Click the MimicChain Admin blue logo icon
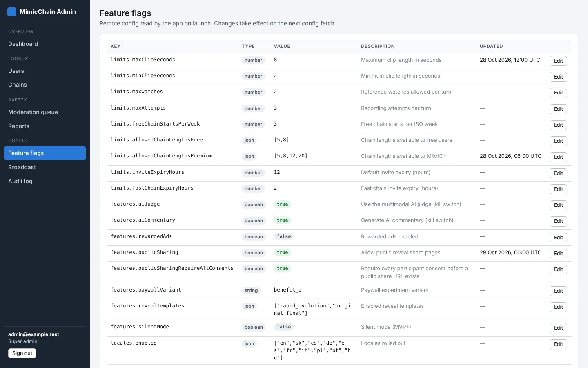588x368 pixels. point(12,12)
